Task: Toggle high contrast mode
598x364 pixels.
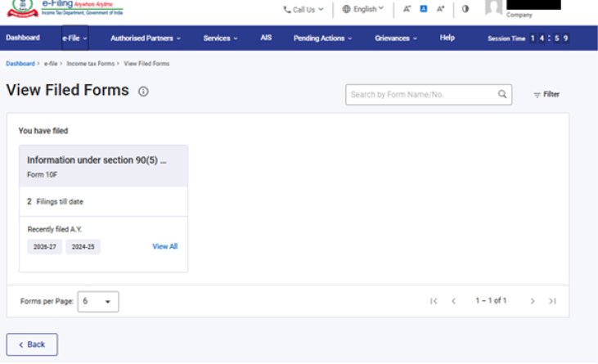Action: (465, 9)
